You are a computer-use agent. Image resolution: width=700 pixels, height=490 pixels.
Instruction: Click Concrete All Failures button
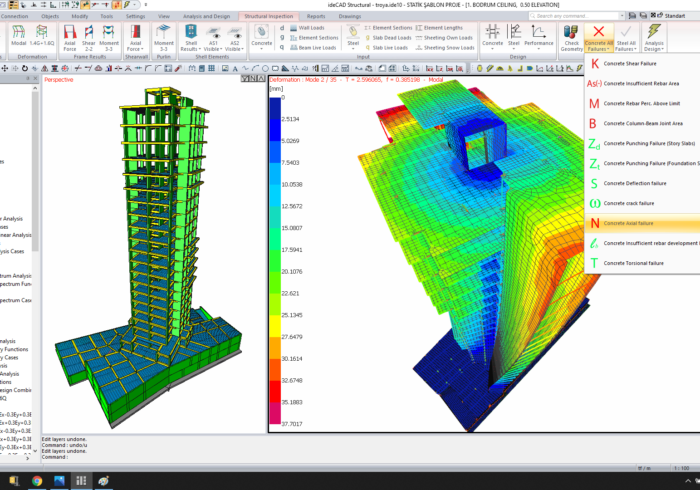pos(599,36)
